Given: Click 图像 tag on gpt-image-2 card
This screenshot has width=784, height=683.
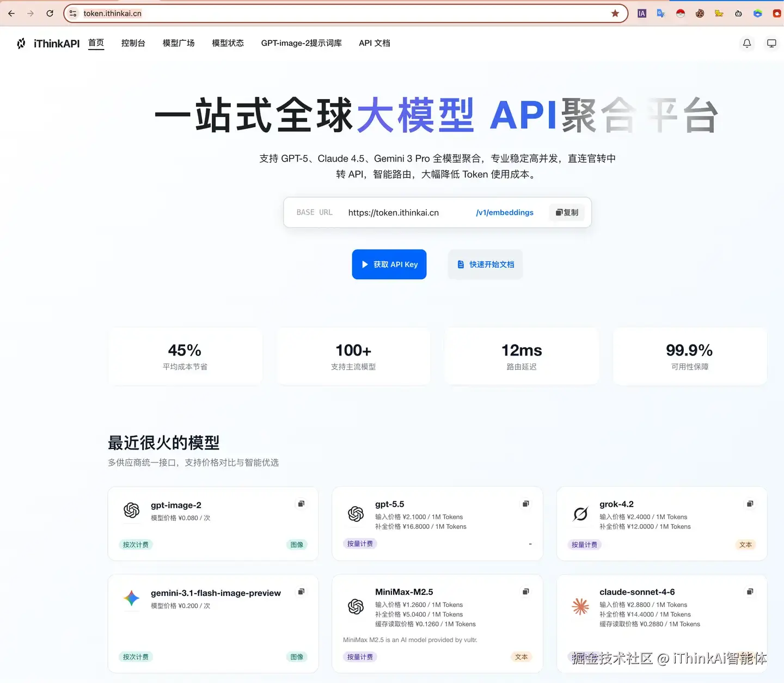Looking at the screenshot, I should click(x=297, y=545).
